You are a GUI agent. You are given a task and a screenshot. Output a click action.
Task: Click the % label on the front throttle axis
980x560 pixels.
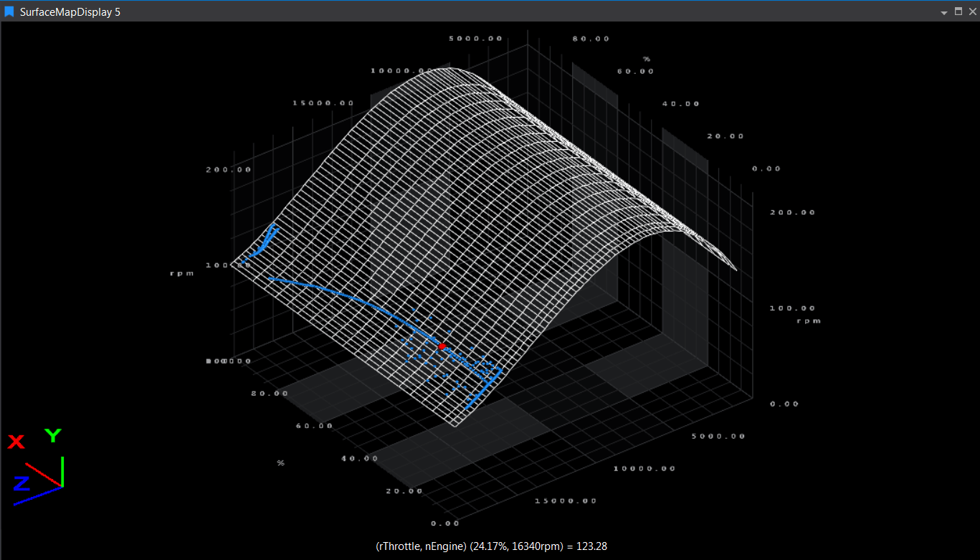[280, 463]
